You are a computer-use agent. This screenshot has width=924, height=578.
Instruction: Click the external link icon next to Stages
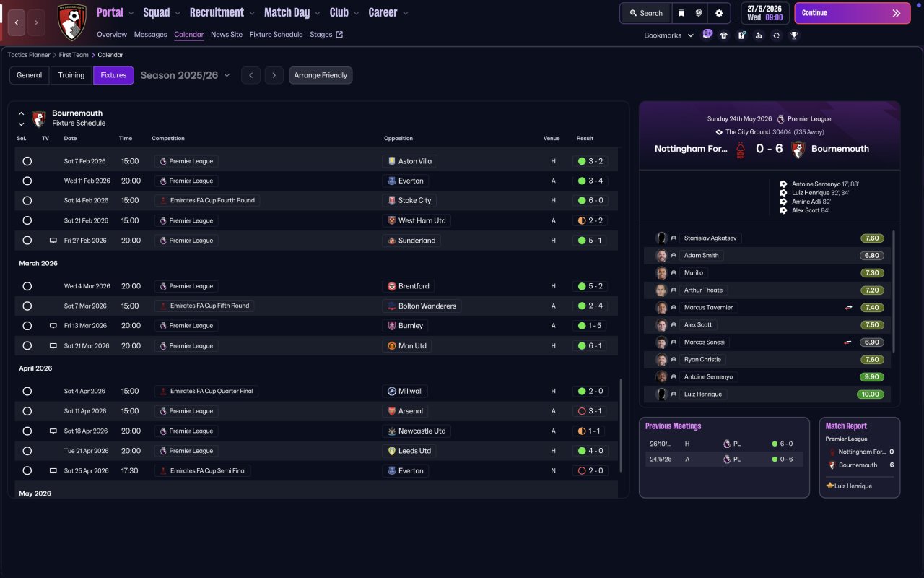339,35
